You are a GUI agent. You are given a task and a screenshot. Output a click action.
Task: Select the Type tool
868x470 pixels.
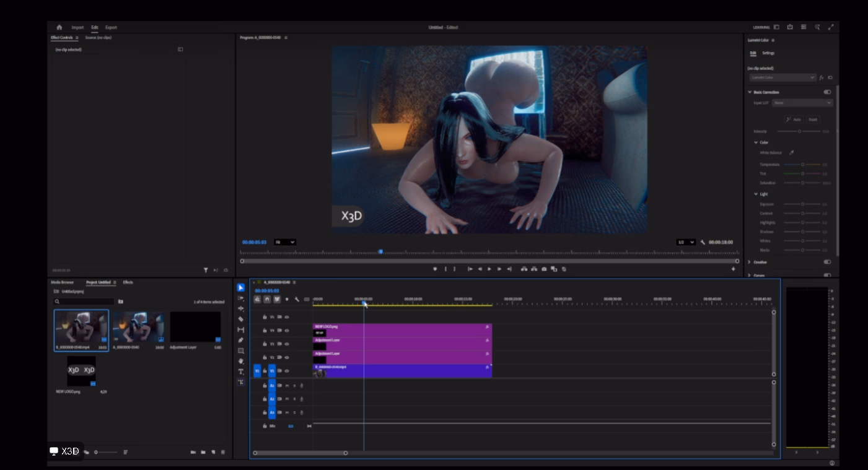(x=241, y=372)
